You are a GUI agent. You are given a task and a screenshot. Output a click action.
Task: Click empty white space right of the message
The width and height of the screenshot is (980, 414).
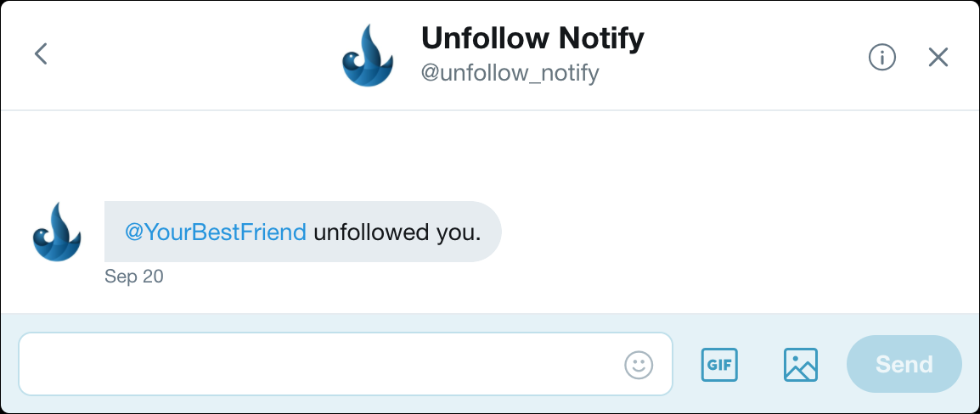click(730, 232)
